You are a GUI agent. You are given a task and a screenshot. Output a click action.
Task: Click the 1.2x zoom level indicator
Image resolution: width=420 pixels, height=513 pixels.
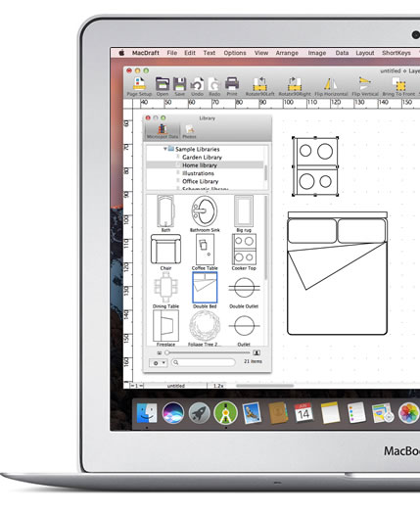tap(218, 386)
